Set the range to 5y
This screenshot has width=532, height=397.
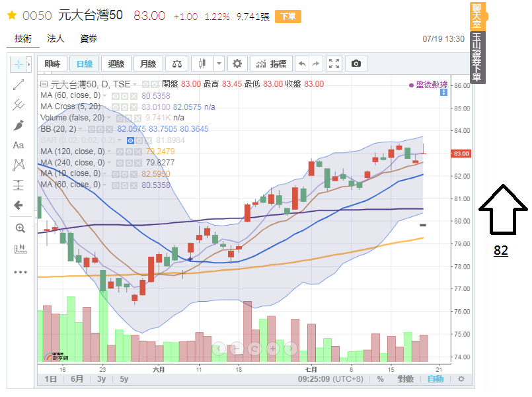(x=124, y=379)
